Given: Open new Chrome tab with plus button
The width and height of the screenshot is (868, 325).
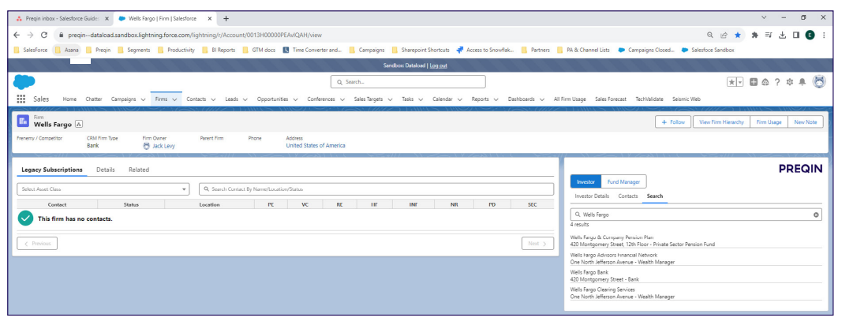Looking at the screenshot, I should coord(226,18).
